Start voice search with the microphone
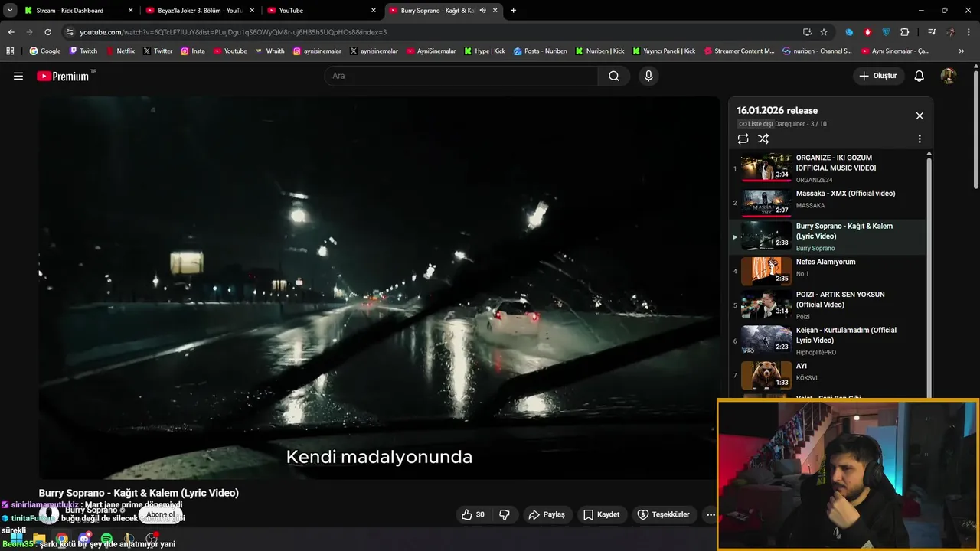 pos(648,76)
